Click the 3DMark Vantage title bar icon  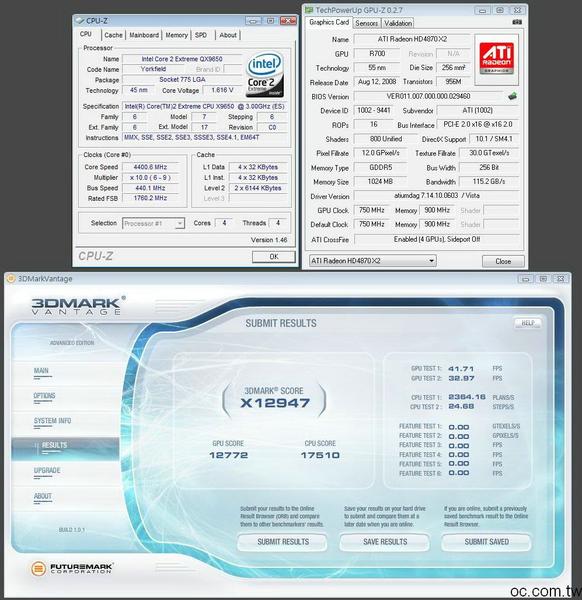click(x=11, y=279)
